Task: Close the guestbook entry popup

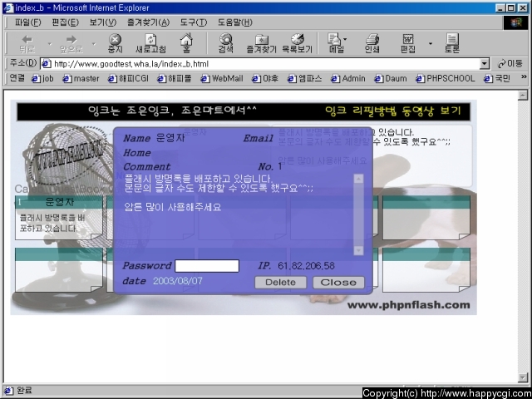Action: [338, 283]
